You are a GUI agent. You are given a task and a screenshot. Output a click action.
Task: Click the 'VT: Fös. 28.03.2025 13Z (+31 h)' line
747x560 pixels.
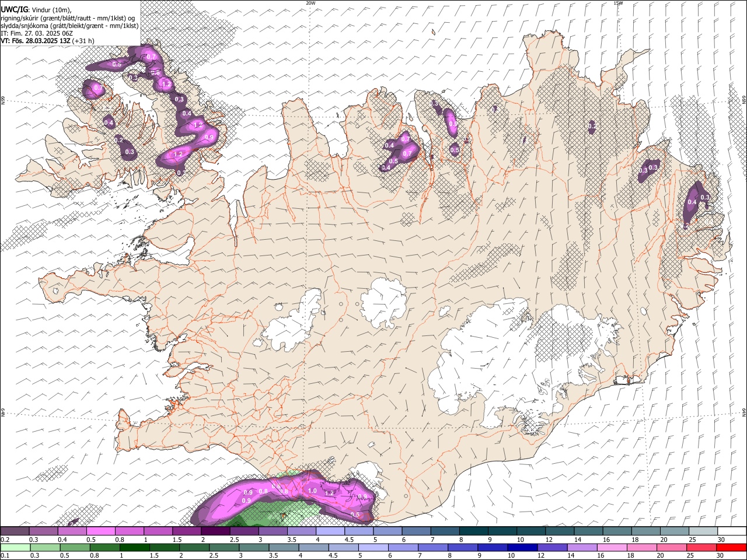(47, 41)
